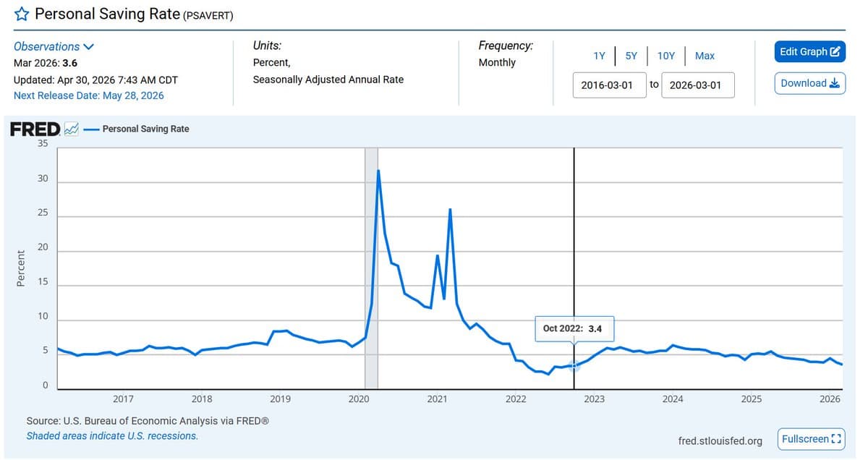
Task: Click the blue legend line color marker
Action: [x=91, y=129]
